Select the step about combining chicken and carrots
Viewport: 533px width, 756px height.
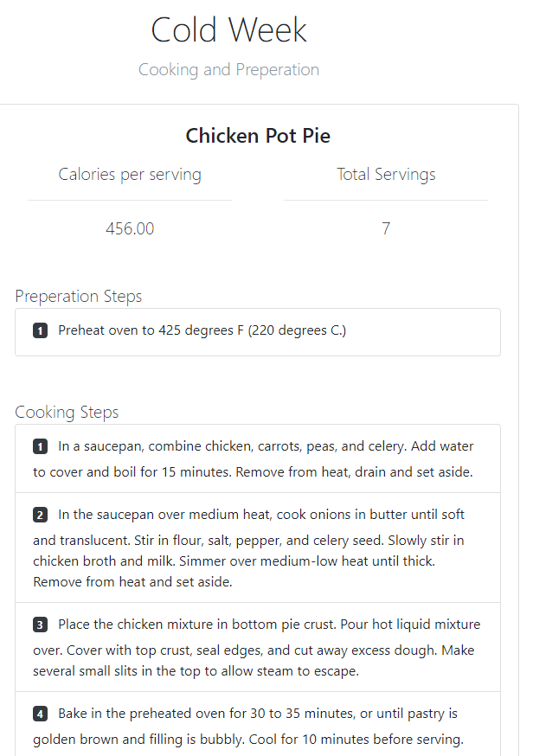(258, 459)
